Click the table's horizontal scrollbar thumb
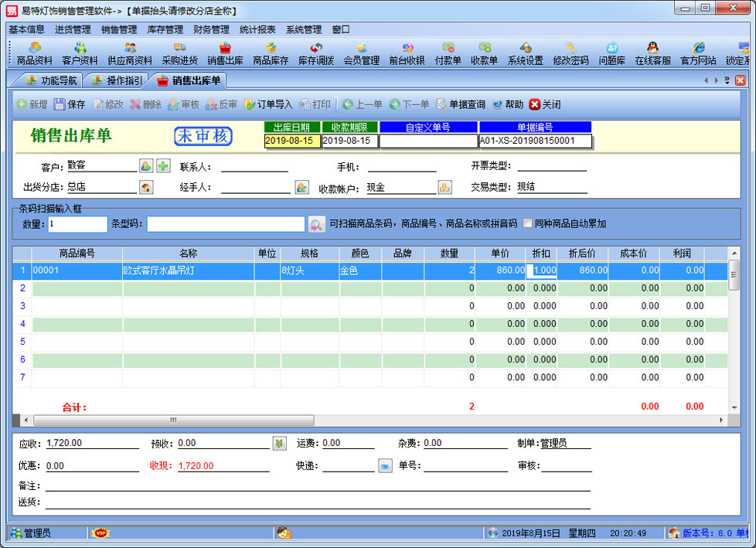 point(172,420)
